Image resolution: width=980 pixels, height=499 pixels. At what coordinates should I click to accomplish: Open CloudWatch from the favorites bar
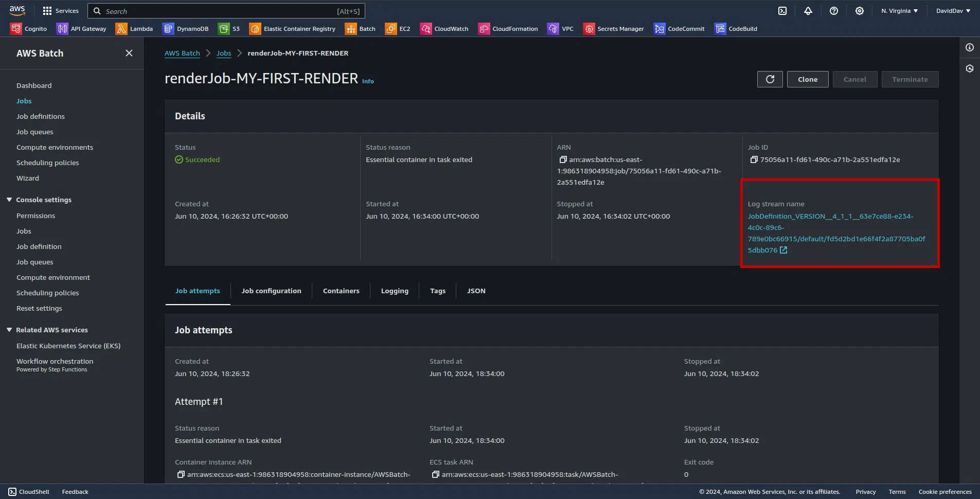[425, 29]
